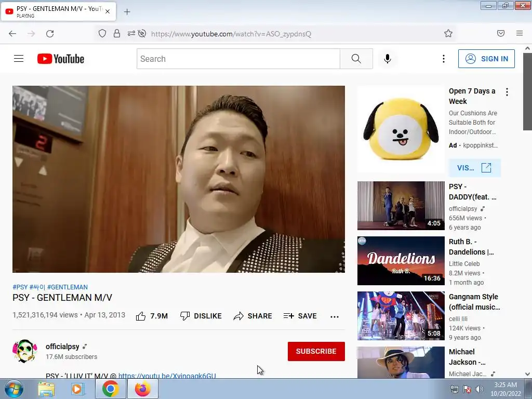Go to YouTube home via logo
The width and height of the screenshot is (532, 399).
[x=61, y=59]
